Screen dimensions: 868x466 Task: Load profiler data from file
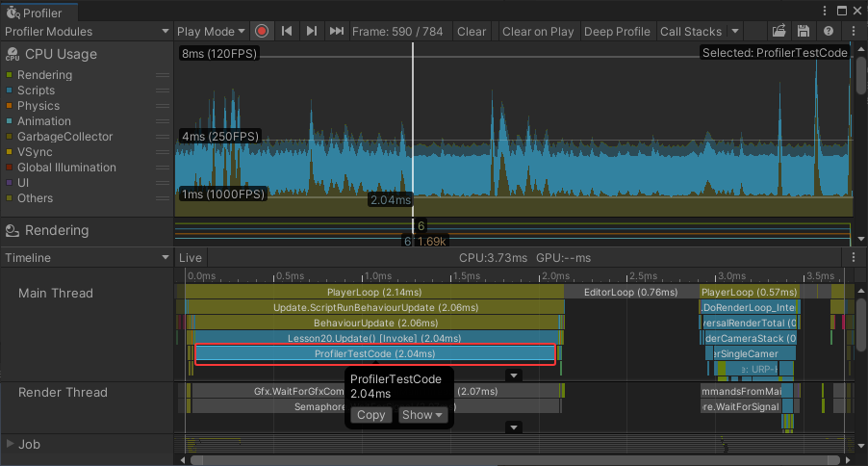click(x=779, y=31)
